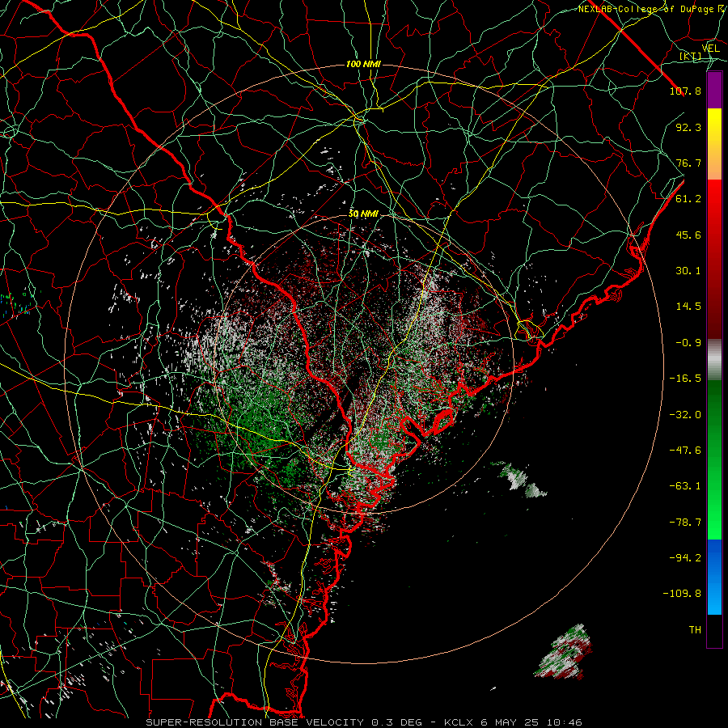Click the -63.1 legend value
Image resolution: width=728 pixels, height=728 pixels.
coord(685,486)
